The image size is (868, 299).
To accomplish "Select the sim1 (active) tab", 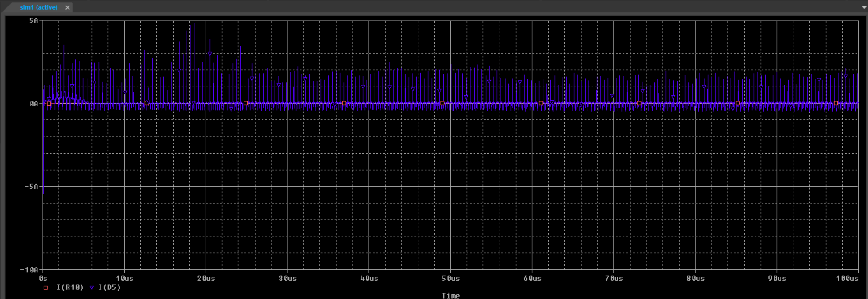I will (39, 7).
